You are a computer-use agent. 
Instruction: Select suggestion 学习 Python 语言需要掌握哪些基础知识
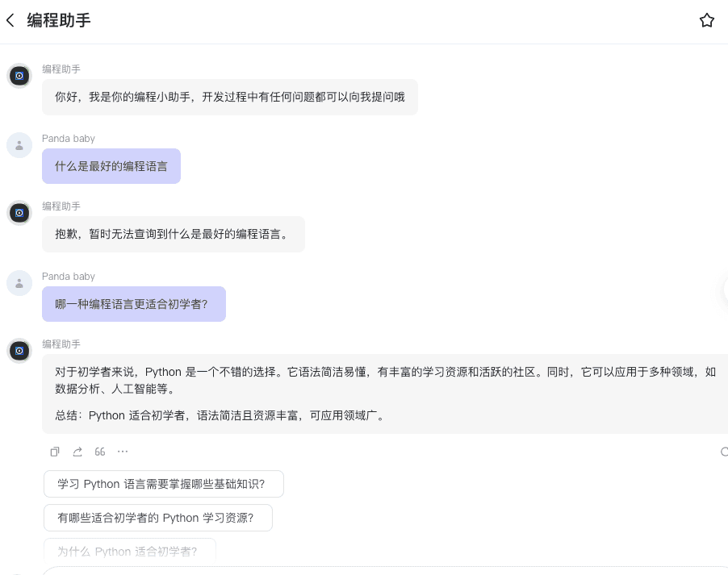click(163, 485)
